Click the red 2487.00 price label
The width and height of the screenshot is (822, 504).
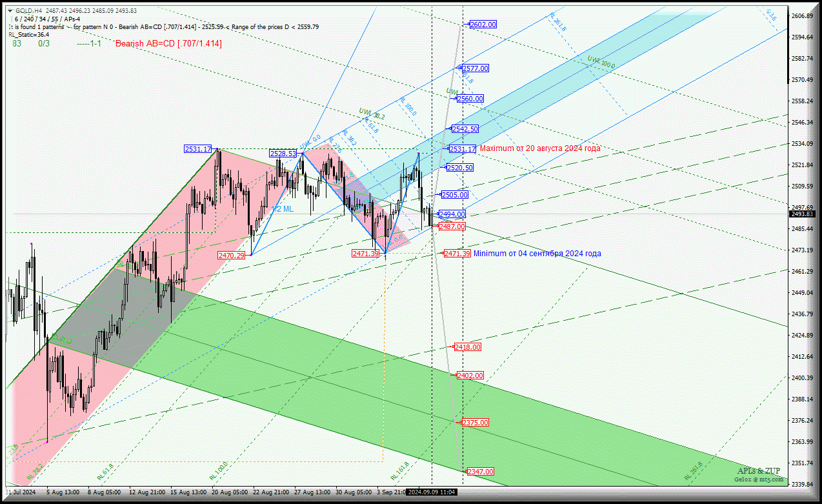(x=452, y=227)
